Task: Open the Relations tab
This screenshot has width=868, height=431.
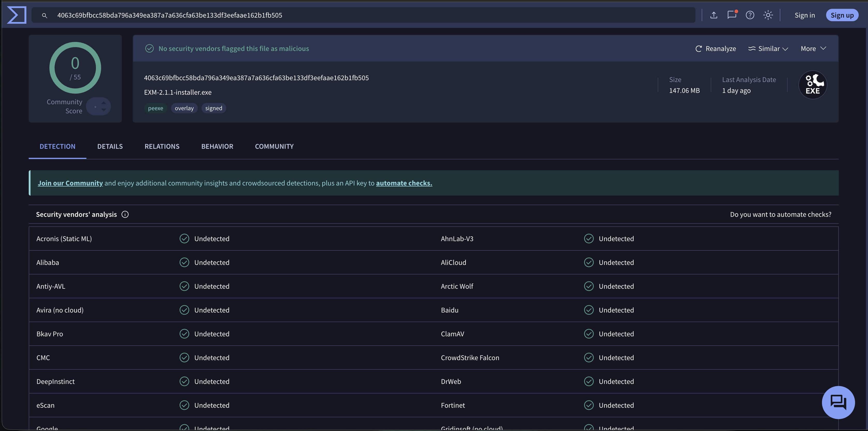Action: [x=162, y=146]
